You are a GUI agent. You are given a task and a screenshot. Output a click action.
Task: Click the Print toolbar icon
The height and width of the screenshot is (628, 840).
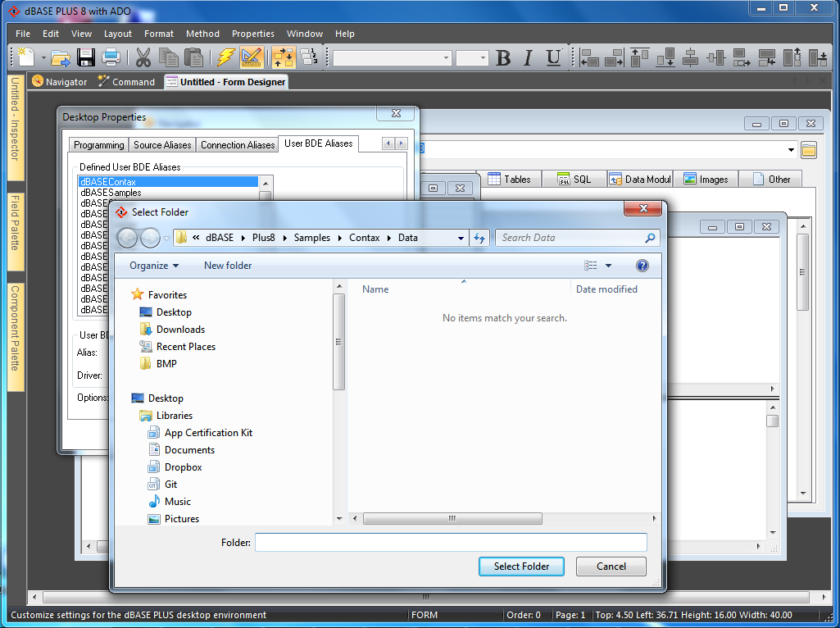pos(111,57)
